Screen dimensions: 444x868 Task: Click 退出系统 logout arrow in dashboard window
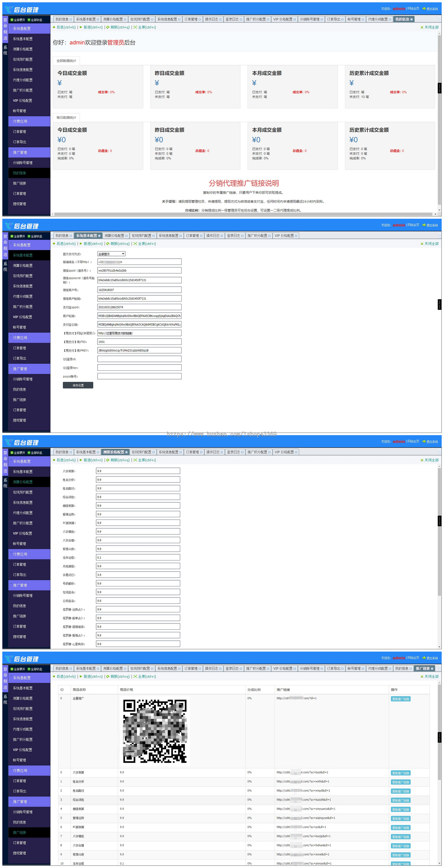424,9
